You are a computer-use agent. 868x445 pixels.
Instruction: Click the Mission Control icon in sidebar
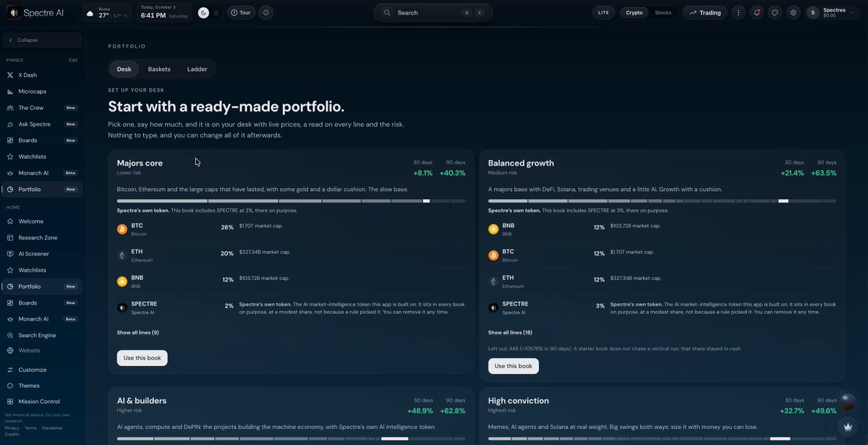click(x=10, y=402)
